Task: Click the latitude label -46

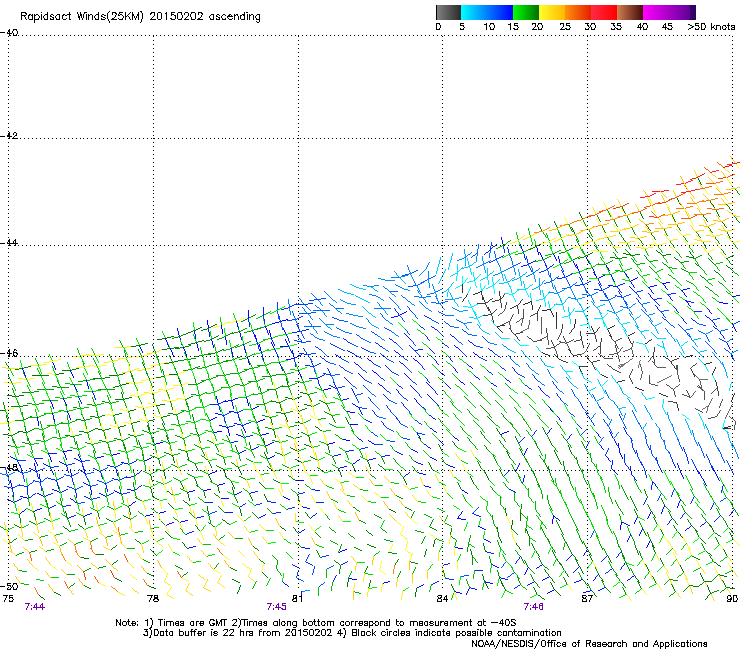Action: pos(9,353)
